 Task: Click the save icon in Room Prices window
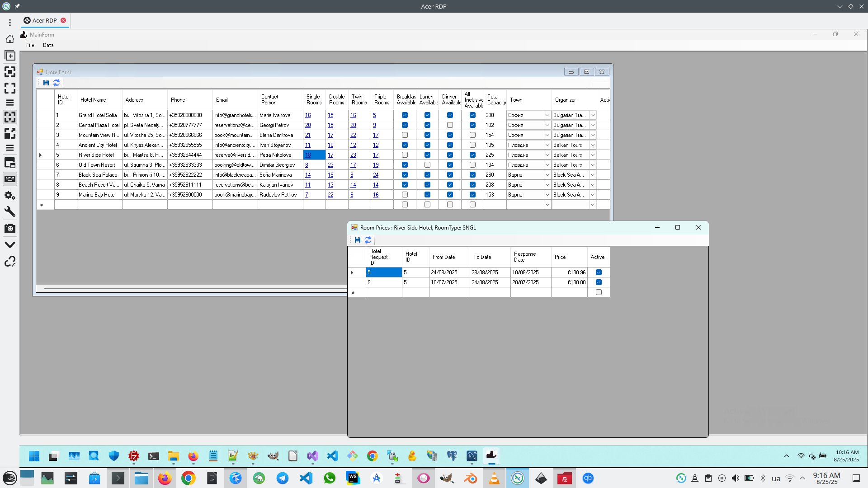(358, 240)
